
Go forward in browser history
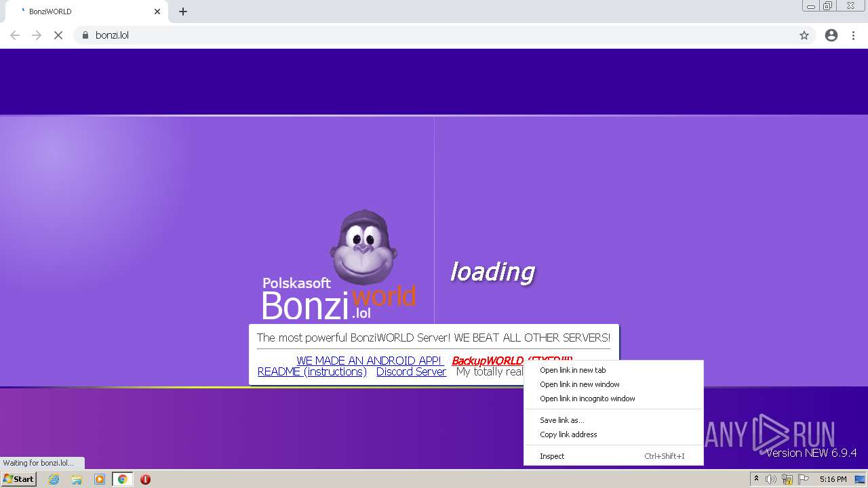tap(37, 35)
